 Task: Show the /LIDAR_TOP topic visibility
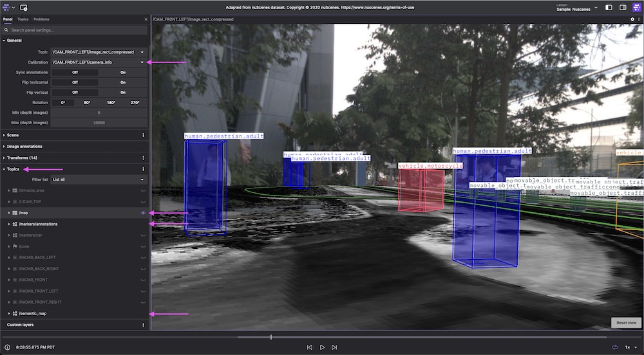(143, 202)
